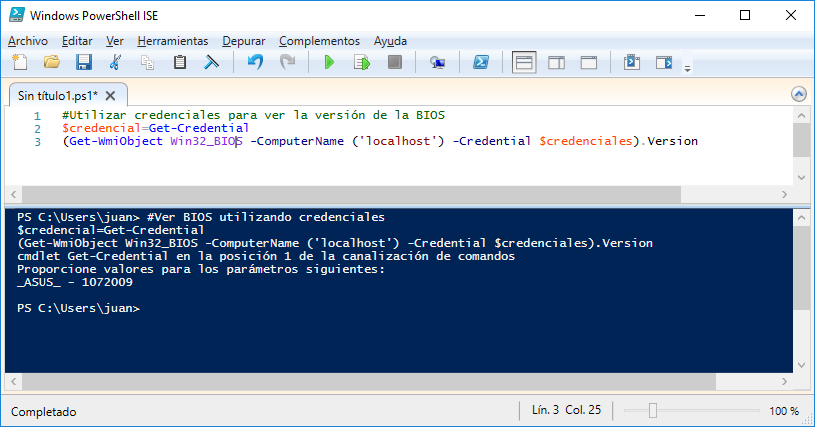815x427 pixels.
Task: Click $credenciales variable in script line 3
Action: point(585,141)
